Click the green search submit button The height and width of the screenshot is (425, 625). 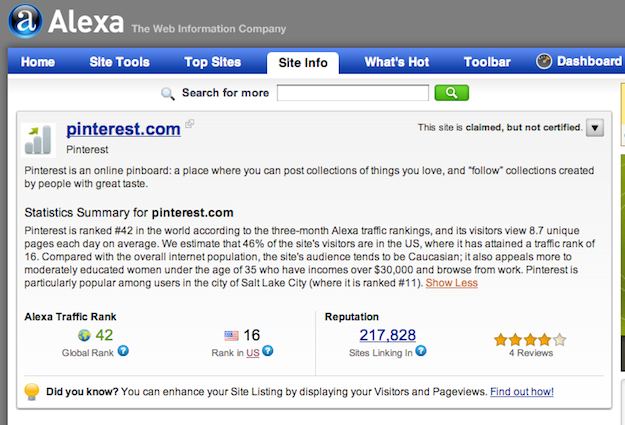[451, 93]
